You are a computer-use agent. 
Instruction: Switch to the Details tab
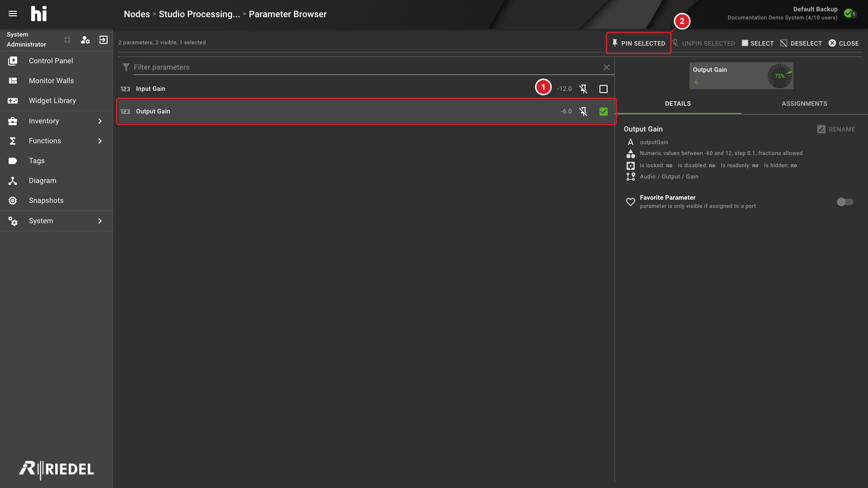pyautogui.click(x=678, y=103)
